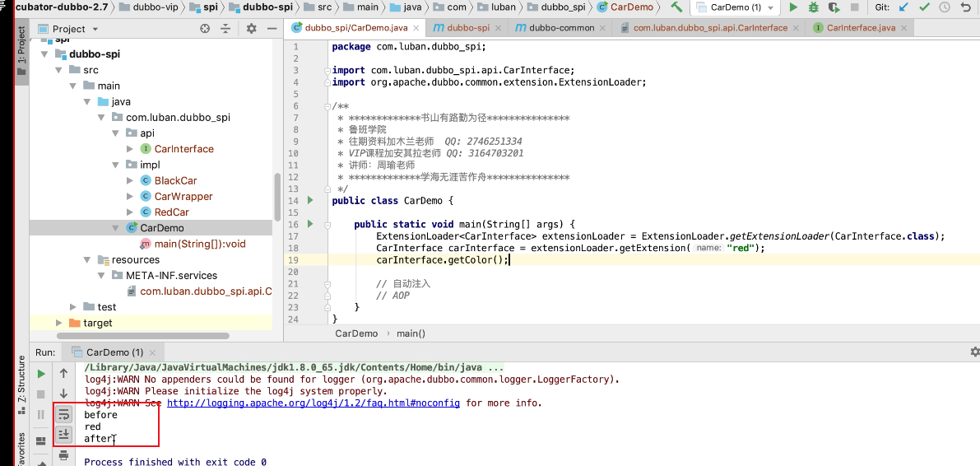Screen dimensions: 980x466
Task: Rerun CarDemo from the Run panel
Action: 41,374
